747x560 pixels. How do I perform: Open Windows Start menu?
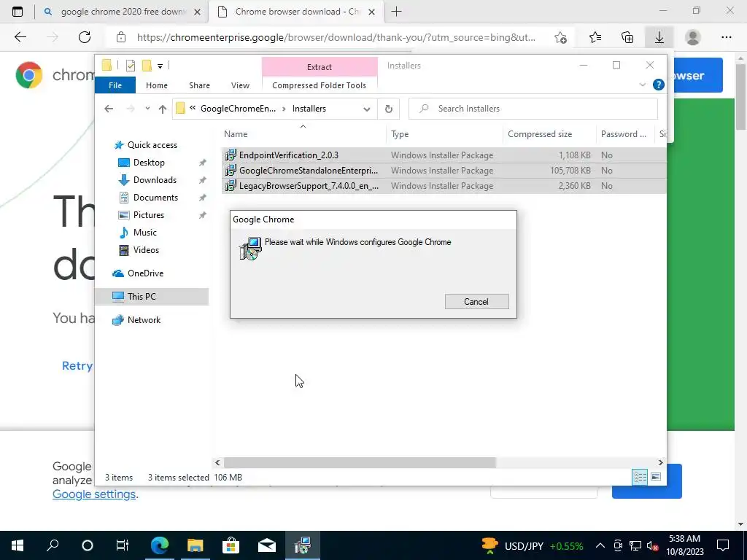point(18,545)
